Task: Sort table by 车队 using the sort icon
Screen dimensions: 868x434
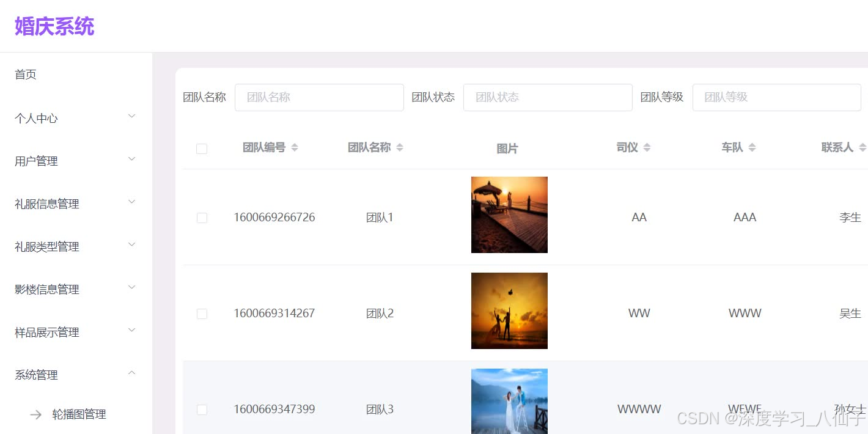Action: click(753, 147)
